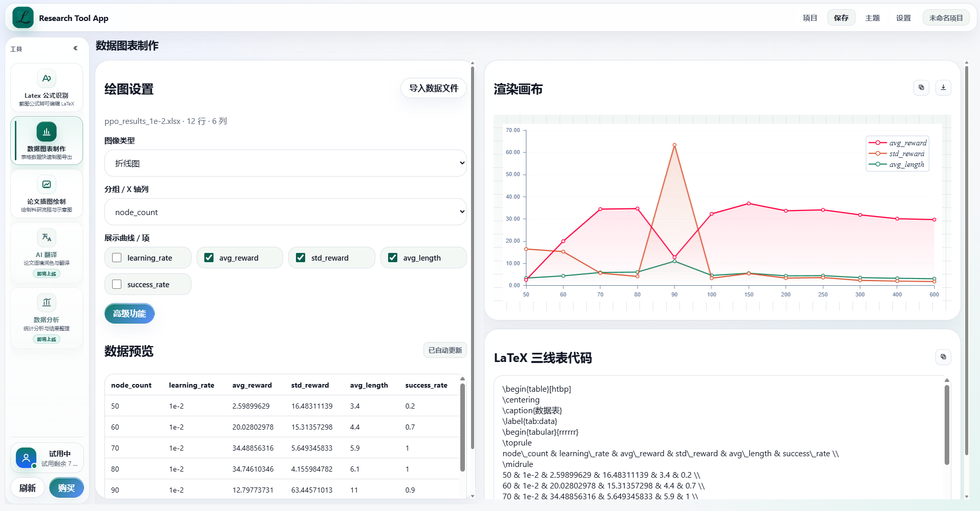The height and width of the screenshot is (511, 980).
Task: Click the std_reward peak point at 90
Action: coord(674,145)
